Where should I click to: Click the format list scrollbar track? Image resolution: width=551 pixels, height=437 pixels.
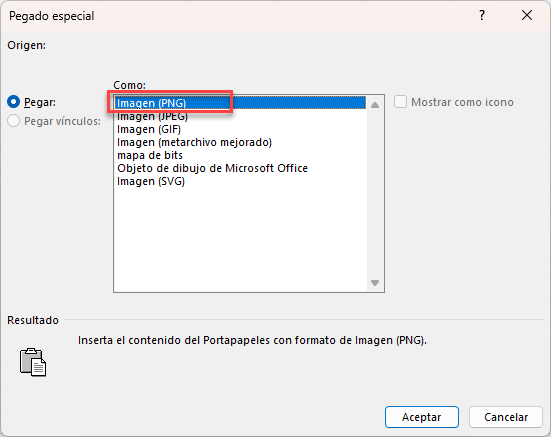pos(375,193)
